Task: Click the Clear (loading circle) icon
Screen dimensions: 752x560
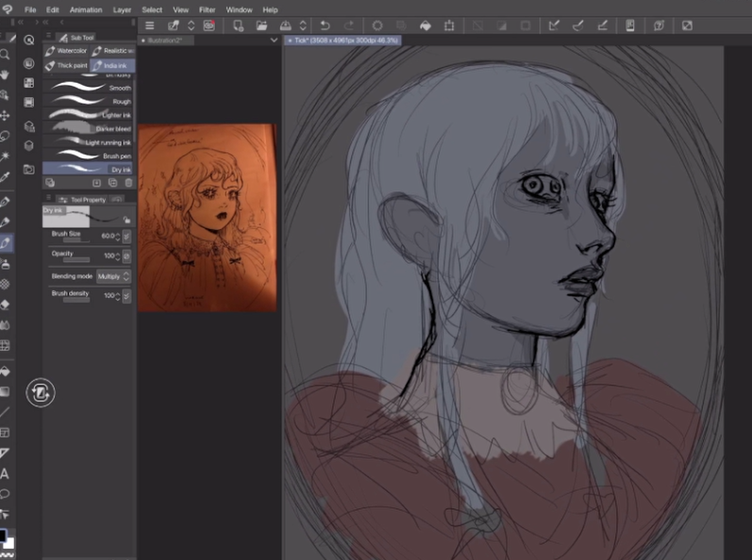Action: coord(377,25)
